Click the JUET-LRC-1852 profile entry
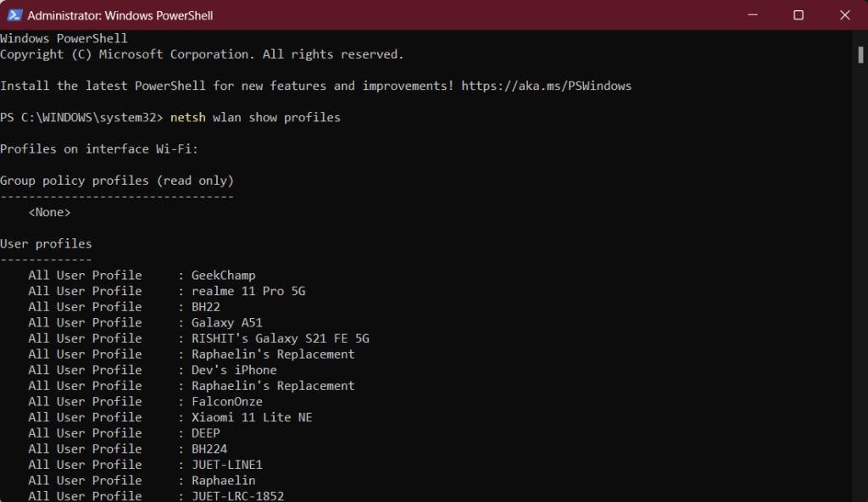The height and width of the screenshot is (502, 868). (x=237, y=495)
